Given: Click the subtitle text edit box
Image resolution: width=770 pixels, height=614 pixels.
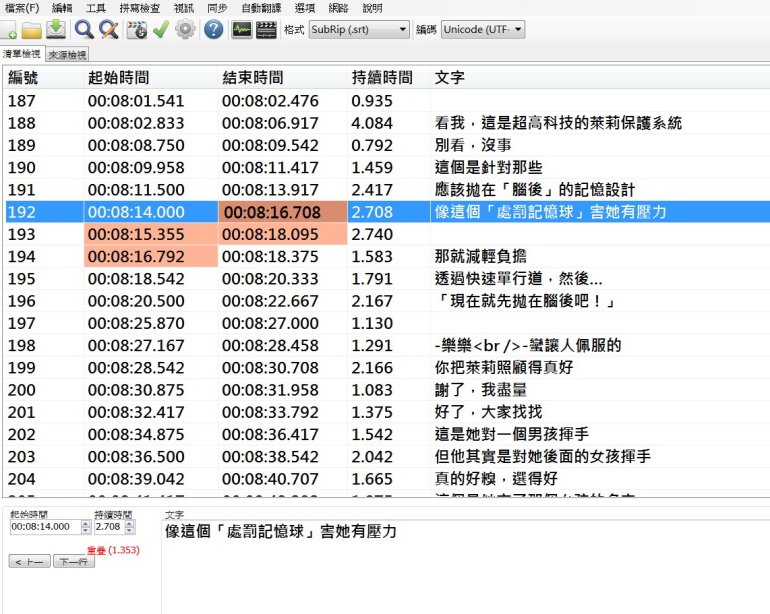Looking at the screenshot, I should 466,566.
